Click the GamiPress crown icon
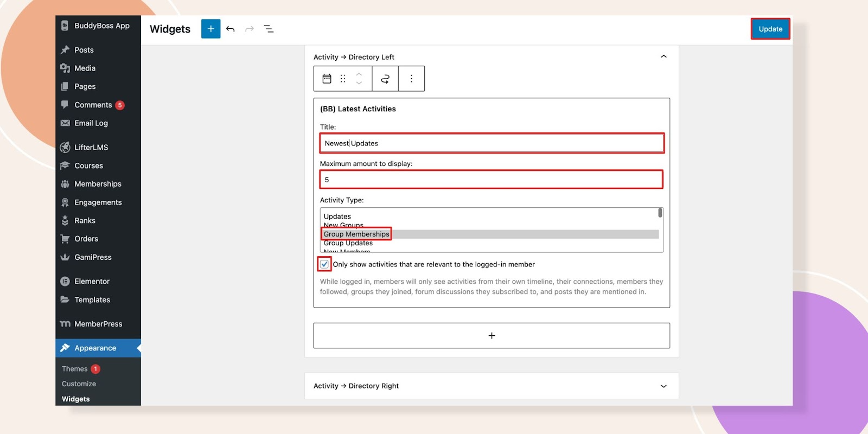 pos(65,257)
